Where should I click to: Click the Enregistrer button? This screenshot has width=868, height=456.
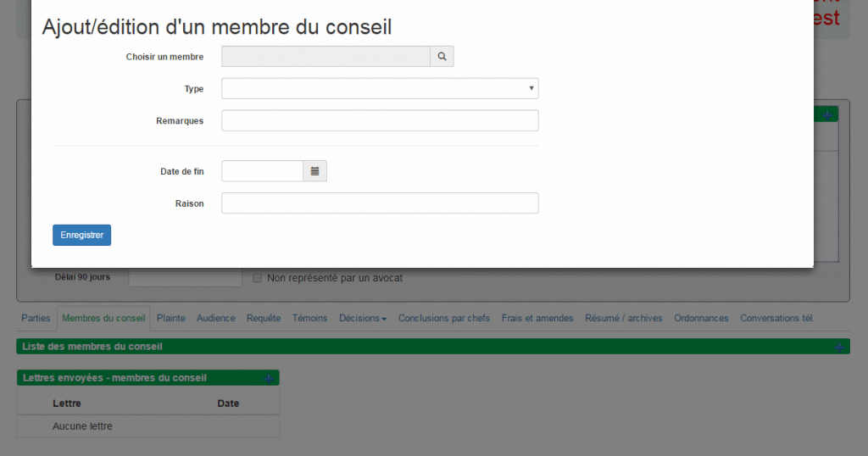(82, 235)
